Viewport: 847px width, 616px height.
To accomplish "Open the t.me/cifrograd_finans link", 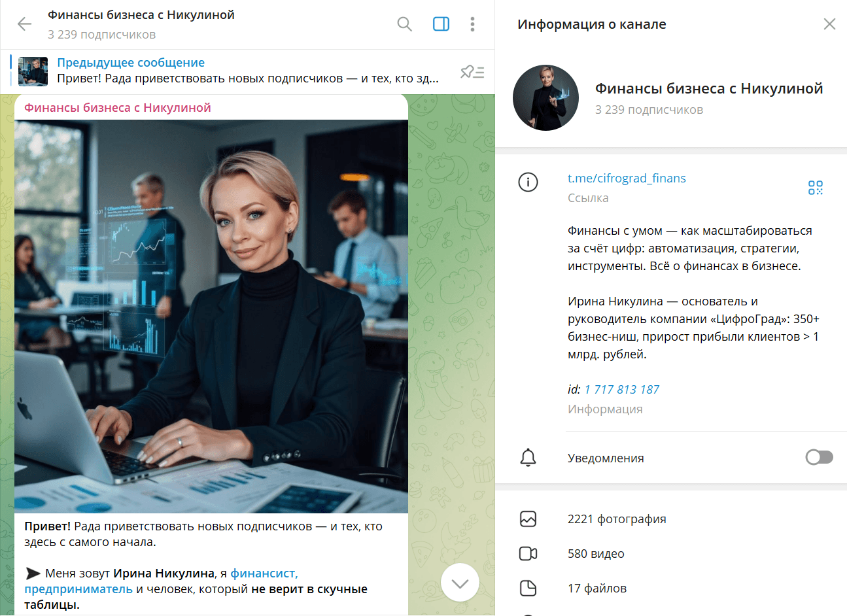I will pyautogui.click(x=627, y=178).
